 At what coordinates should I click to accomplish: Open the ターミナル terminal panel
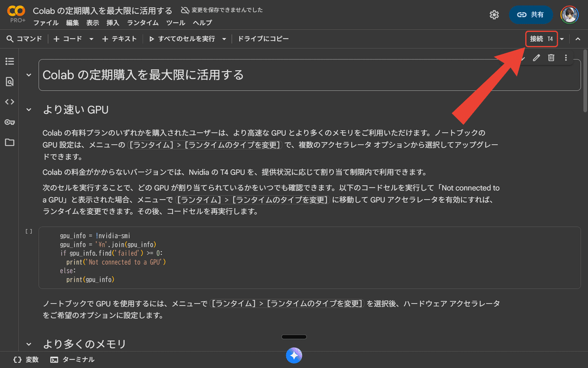(x=73, y=360)
